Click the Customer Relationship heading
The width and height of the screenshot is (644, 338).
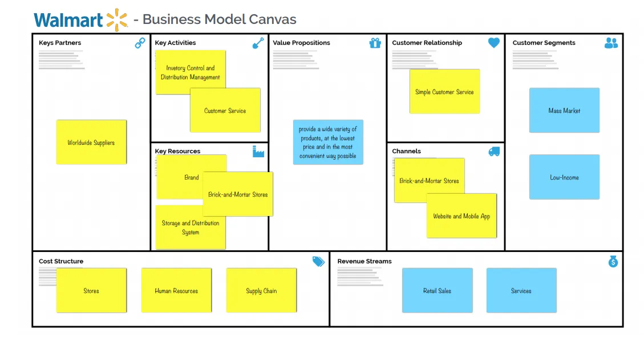coord(427,43)
